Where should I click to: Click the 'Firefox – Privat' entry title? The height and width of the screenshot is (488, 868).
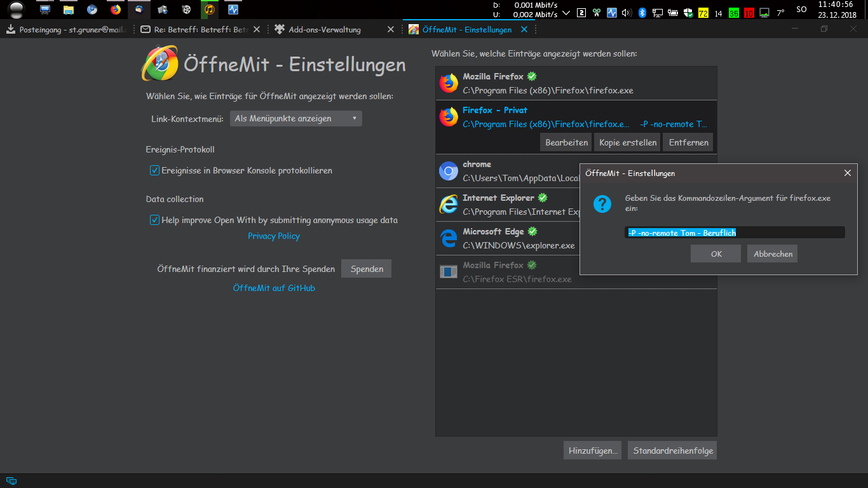point(495,110)
